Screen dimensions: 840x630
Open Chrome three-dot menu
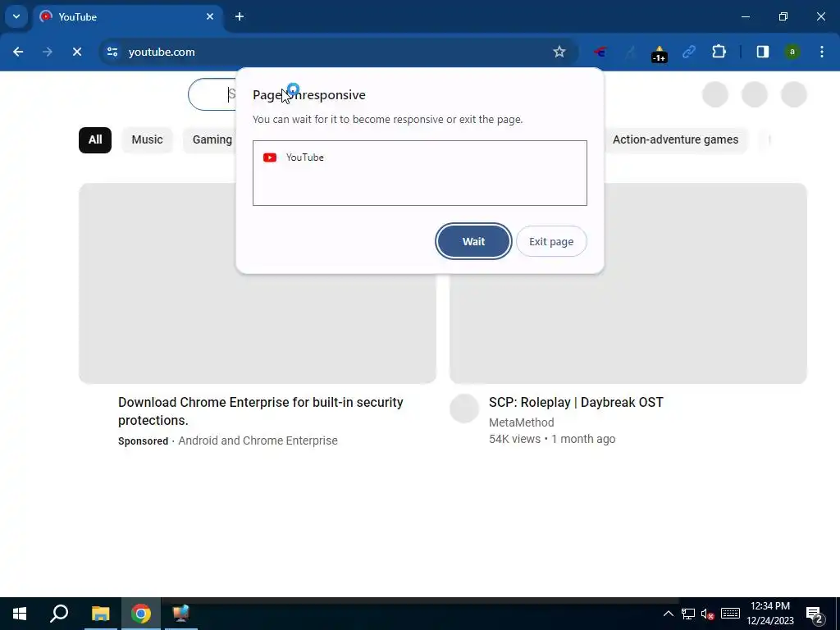point(822,52)
